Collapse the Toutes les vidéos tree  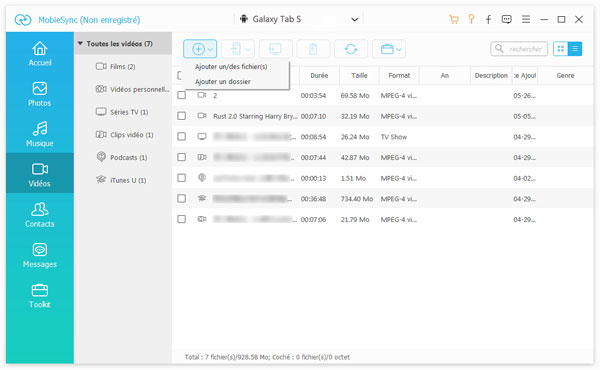(x=80, y=44)
